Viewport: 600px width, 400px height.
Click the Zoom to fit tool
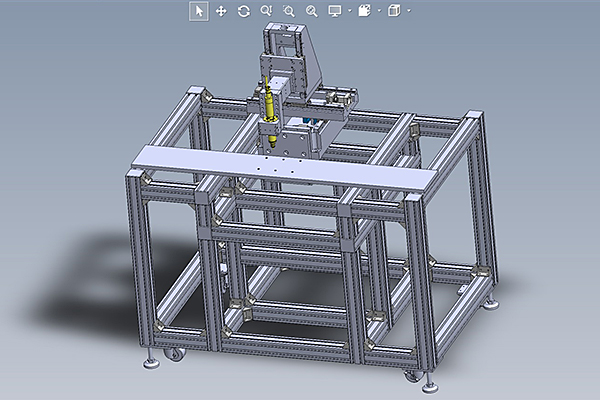coord(312,11)
